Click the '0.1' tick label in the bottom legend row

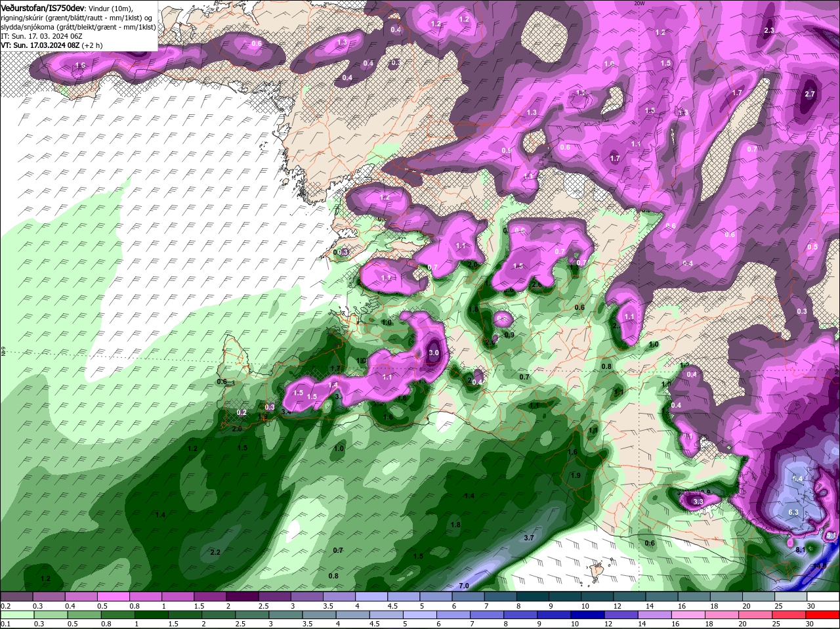point(6,624)
